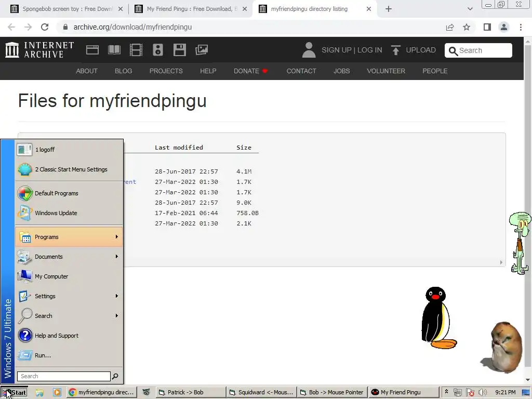Focus the Archive Search field

pos(478,50)
